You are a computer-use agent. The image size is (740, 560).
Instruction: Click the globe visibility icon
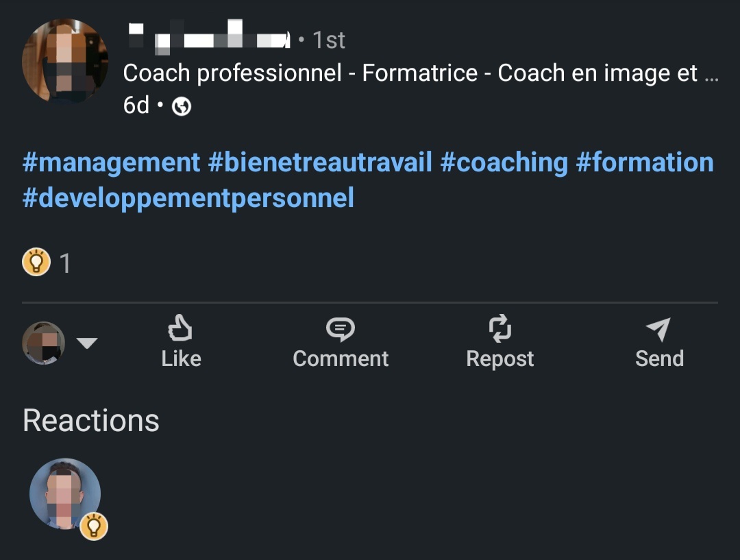tap(182, 107)
